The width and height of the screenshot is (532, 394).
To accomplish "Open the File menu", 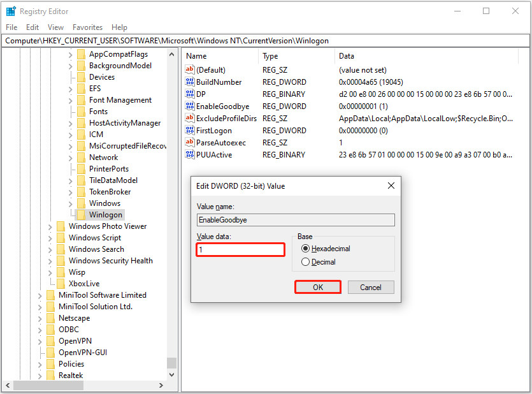I will tap(11, 27).
